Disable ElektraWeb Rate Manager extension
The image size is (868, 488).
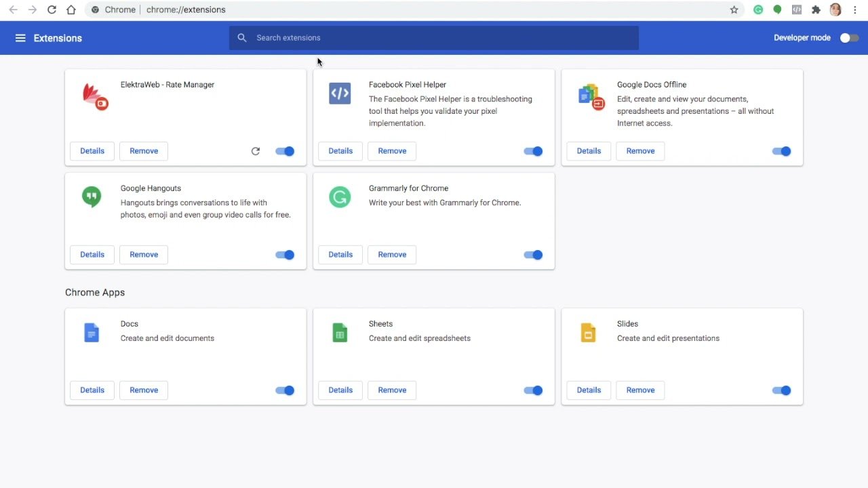[x=285, y=151]
